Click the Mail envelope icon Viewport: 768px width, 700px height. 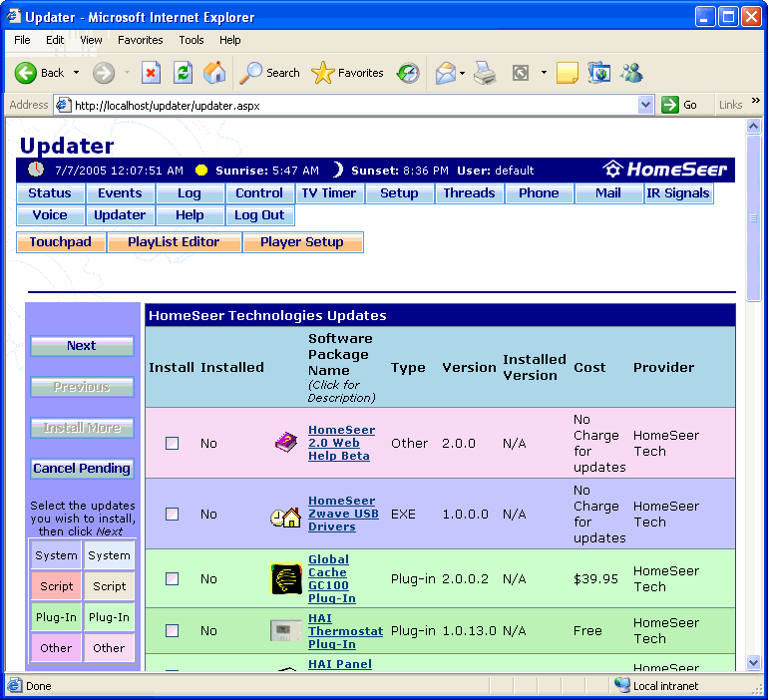click(x=446, y=73)
